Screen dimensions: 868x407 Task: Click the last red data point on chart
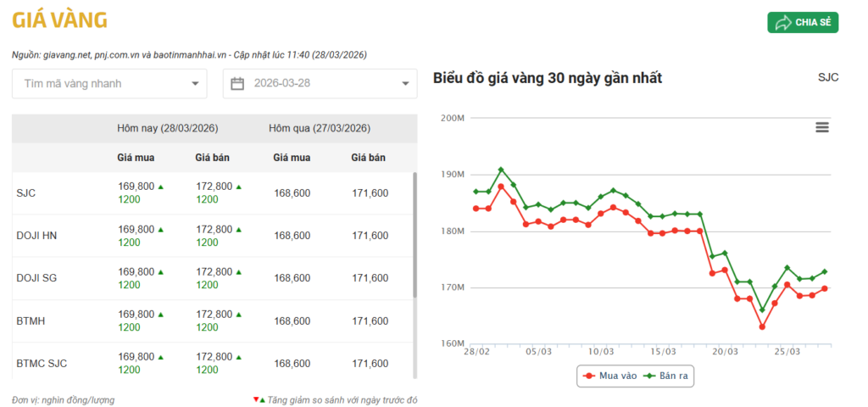pyautogui.click(x=825, y=288)
